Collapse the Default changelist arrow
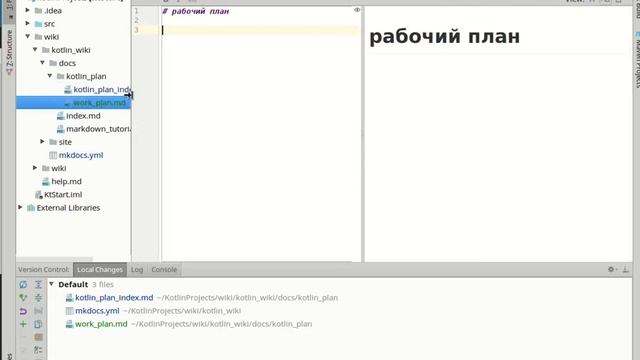The image size is (640, 360). (x=51, y=284)
